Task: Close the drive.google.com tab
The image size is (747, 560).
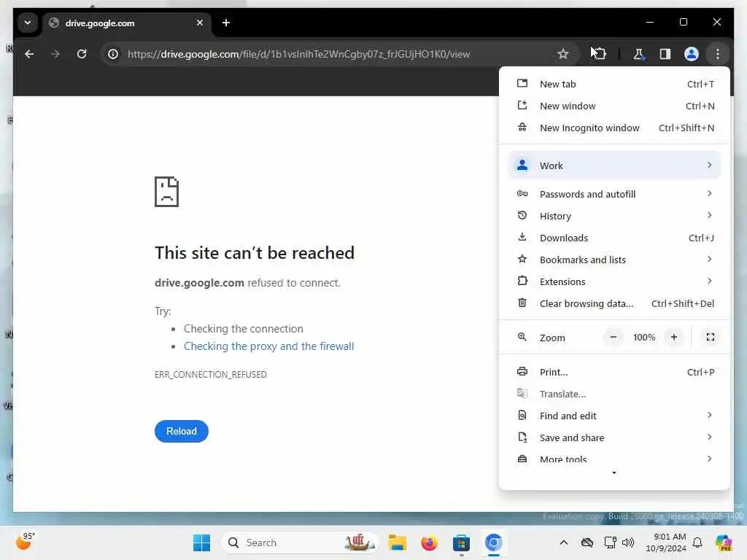Action: pyautogui.click(x=200, y=23)
